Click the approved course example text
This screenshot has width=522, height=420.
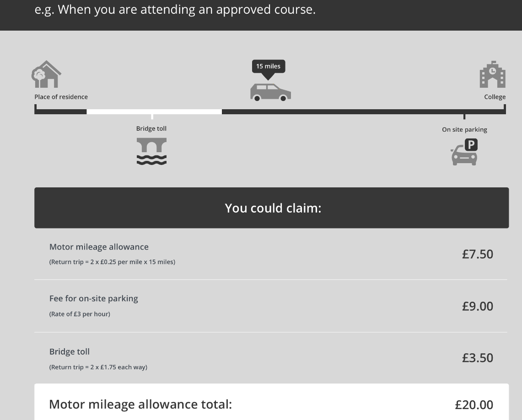(175, 10)
